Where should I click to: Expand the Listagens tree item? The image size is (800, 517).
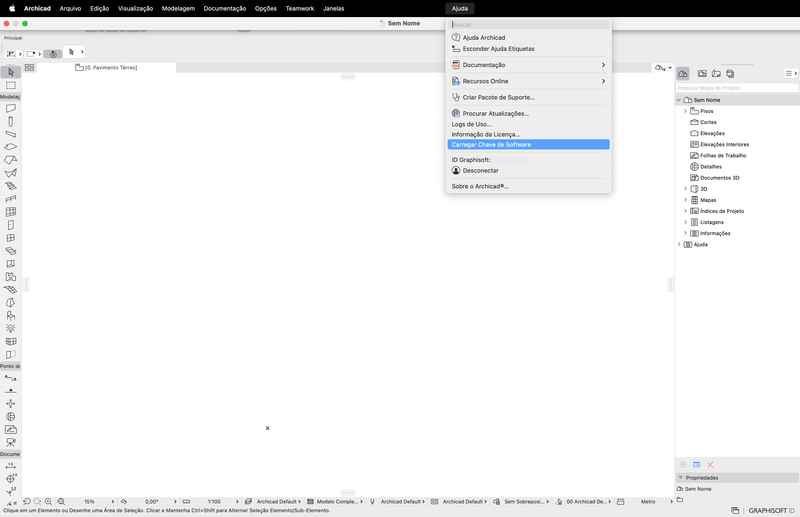pyautogui.click(x=685, y=222)
